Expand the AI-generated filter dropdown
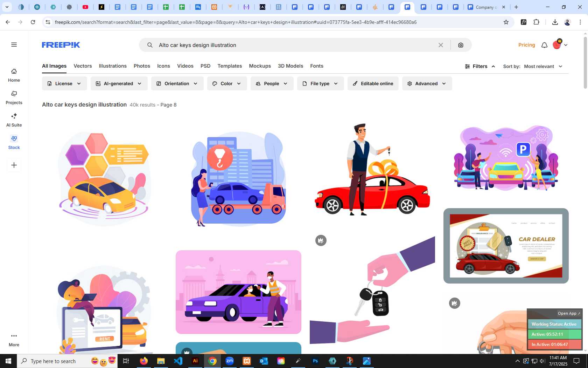Viewport: 588px width, 368px height. pos(119,83)
